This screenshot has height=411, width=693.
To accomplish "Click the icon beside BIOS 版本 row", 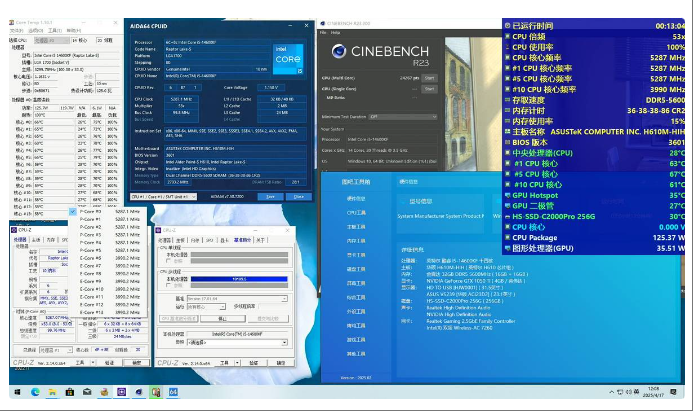I will pyautogui.click(x=507, y=142).
